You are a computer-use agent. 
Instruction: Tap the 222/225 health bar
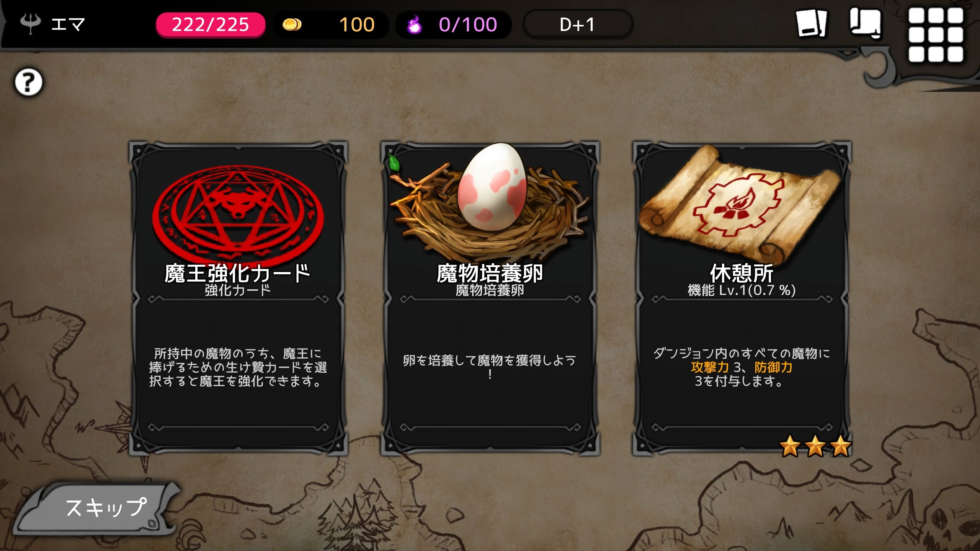[x=211, y=25]
